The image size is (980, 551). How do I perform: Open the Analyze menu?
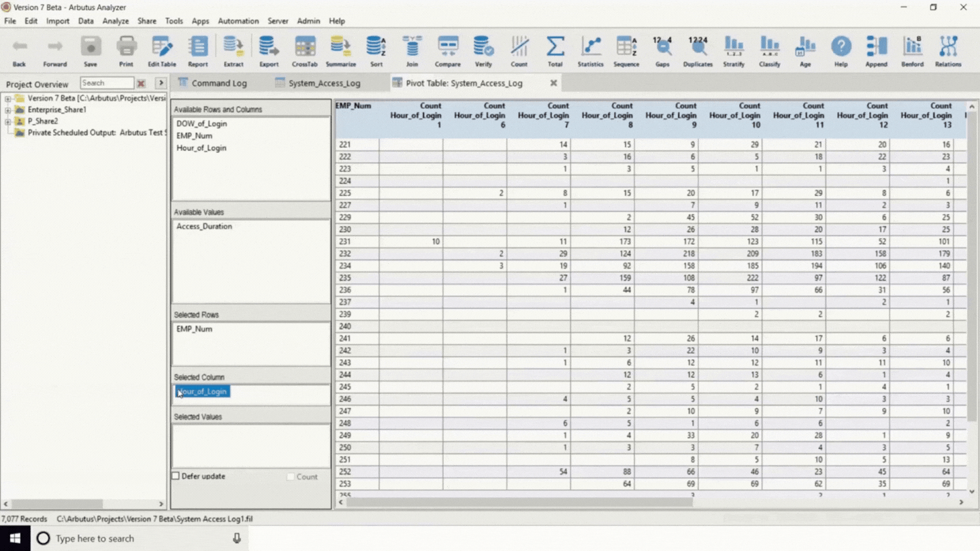pyautogui.click(x=116, y=21)
